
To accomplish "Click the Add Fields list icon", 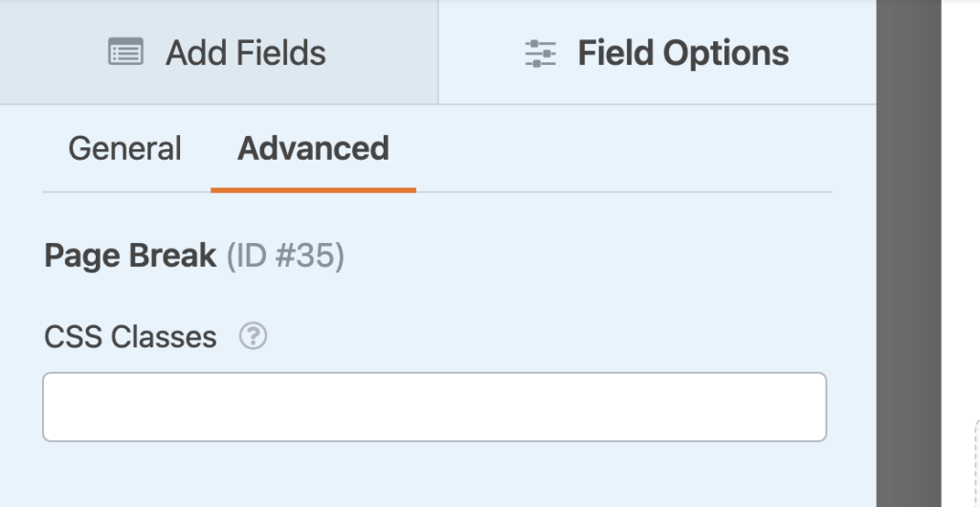I will (x=125, y=53).
